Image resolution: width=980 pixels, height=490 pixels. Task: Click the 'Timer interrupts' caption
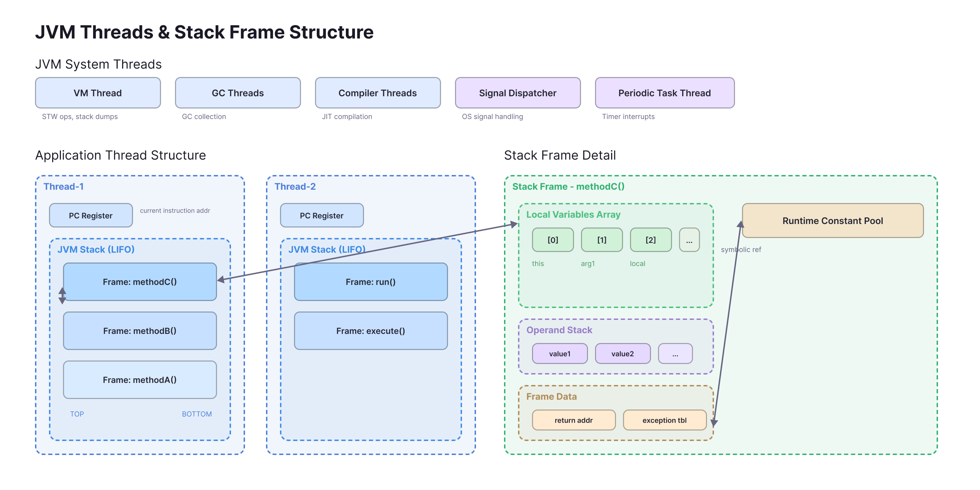tap(628, 117)
